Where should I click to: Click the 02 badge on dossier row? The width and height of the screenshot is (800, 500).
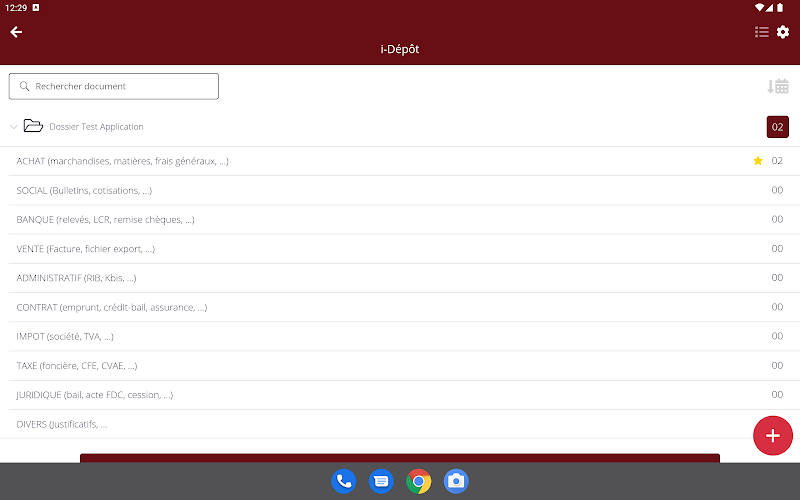point(778,127)
